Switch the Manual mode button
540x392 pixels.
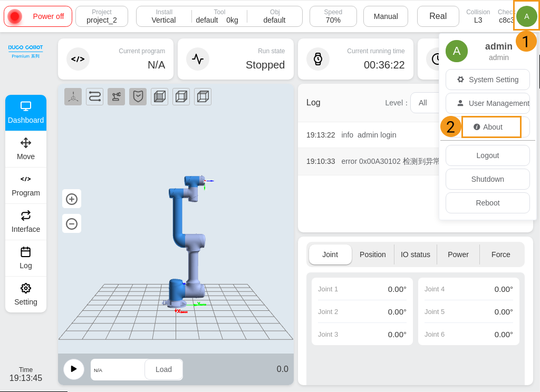coord(385,16)
